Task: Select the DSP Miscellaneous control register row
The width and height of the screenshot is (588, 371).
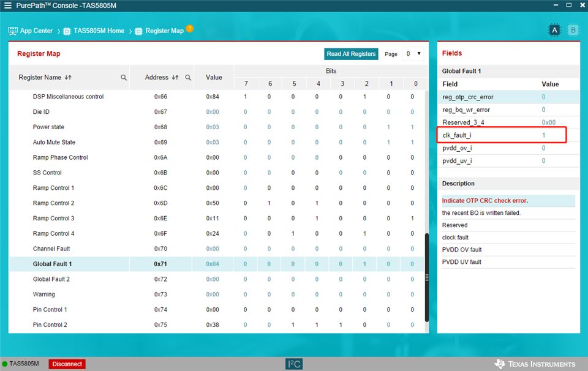Action: pyautogui.click(x=217, y=97)
